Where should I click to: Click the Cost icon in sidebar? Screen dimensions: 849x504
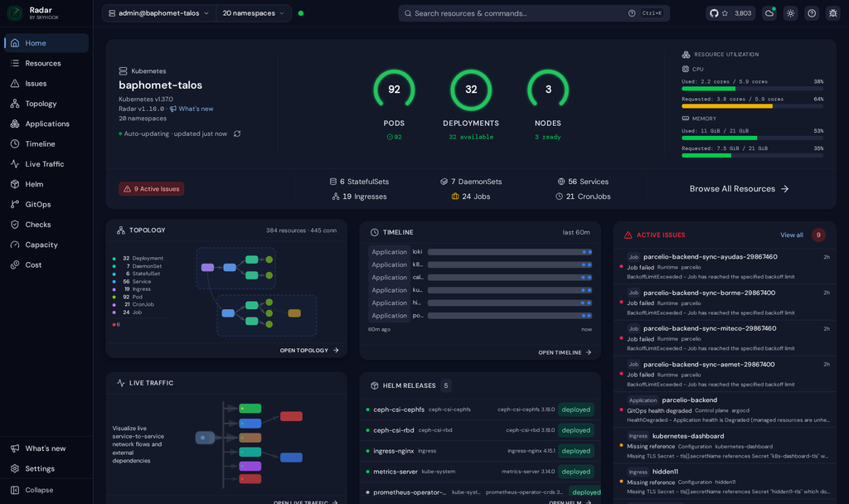pyautogui.click(x=15, y=264)
